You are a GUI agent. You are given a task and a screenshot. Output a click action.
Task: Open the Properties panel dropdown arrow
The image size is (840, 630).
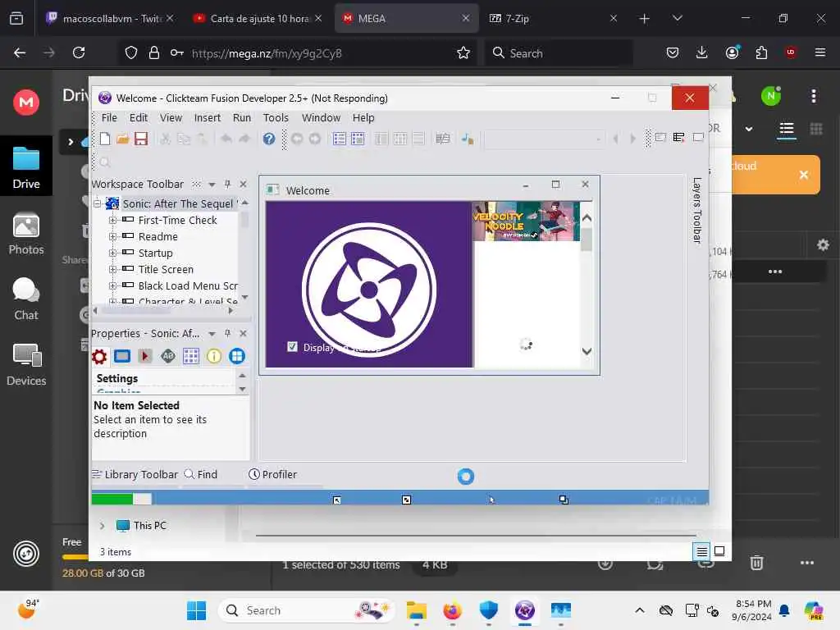coord(212,334)
